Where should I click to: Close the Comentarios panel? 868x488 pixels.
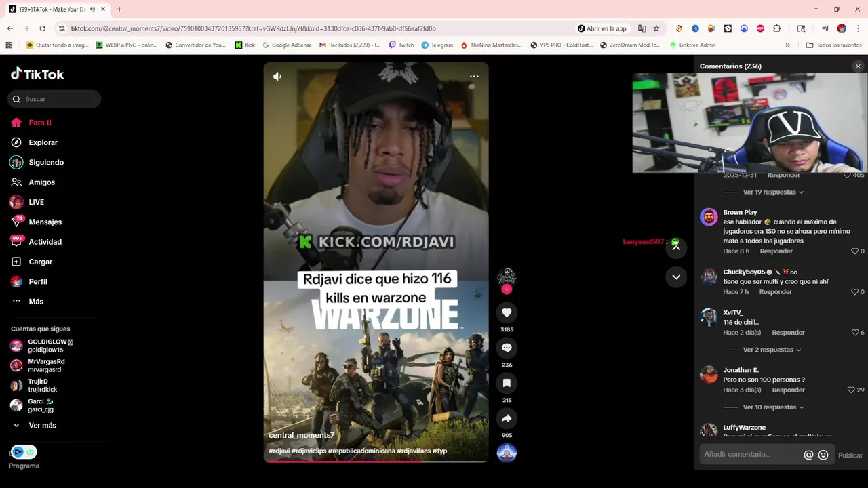point(858,66)
